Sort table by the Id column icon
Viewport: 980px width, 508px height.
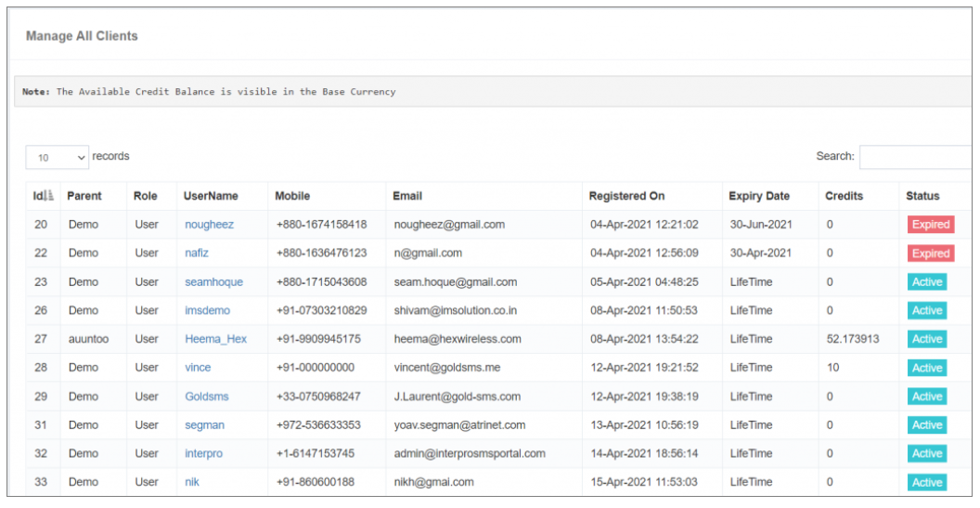click(49, 196)
